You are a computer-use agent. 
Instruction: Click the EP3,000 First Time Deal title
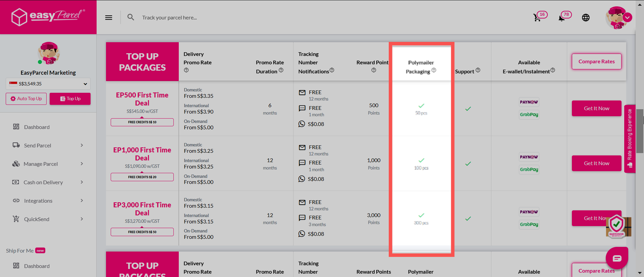pyautogui.click(x=142, y=209)
